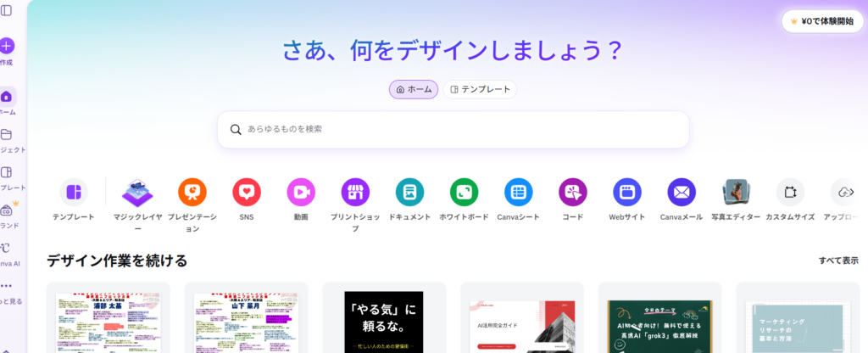The width and height of the screenshot is (868, 353).
Task: Select the ドキュメント icon
Action: [x=409, y=192]
